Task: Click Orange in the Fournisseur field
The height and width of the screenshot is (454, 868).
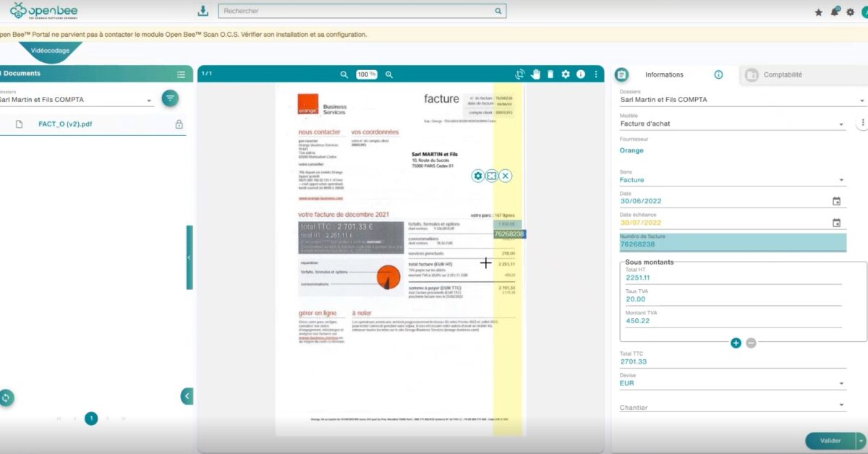Action: (631, 150)
